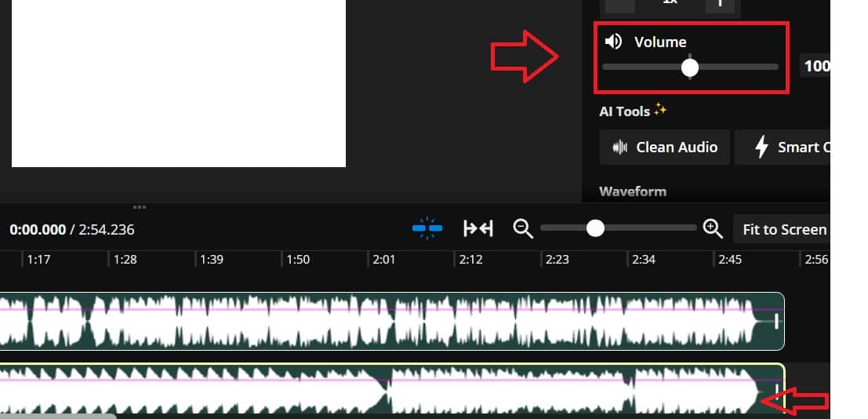868x419 pixels.
Task: Click the panel resize dots above timeline
Action: click(x=140, y=207)
